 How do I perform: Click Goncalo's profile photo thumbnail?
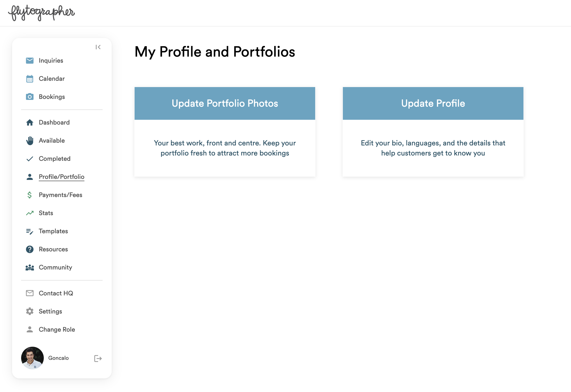32,358
